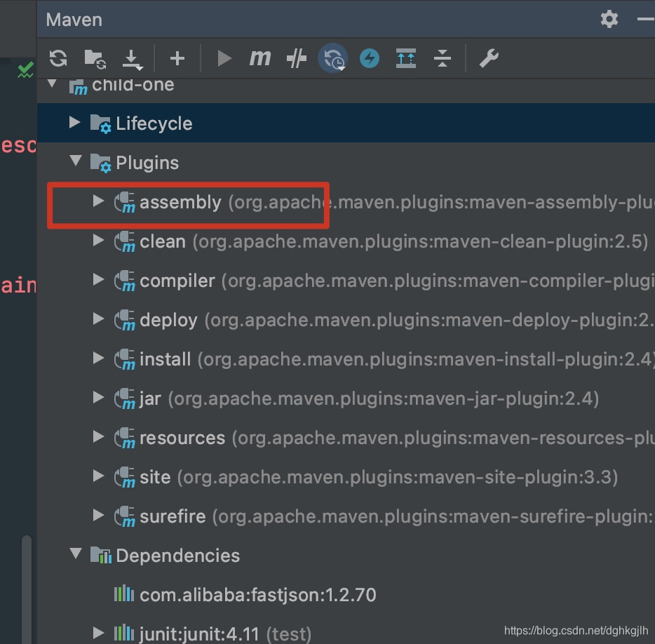
Task: Expand the resources plugin arrow
Action: coord(99,437)
